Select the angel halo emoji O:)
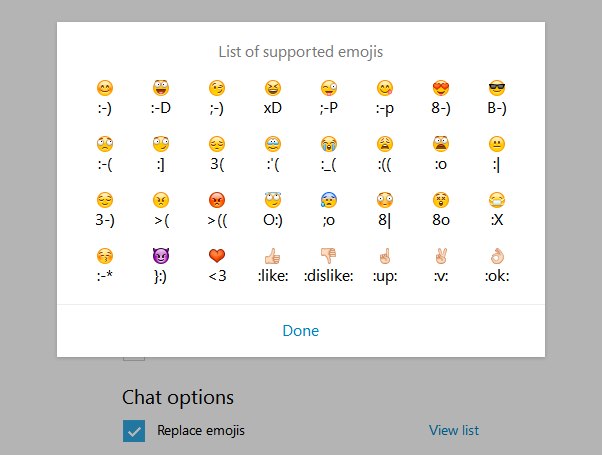602x455 pixels. coord(273,200)
